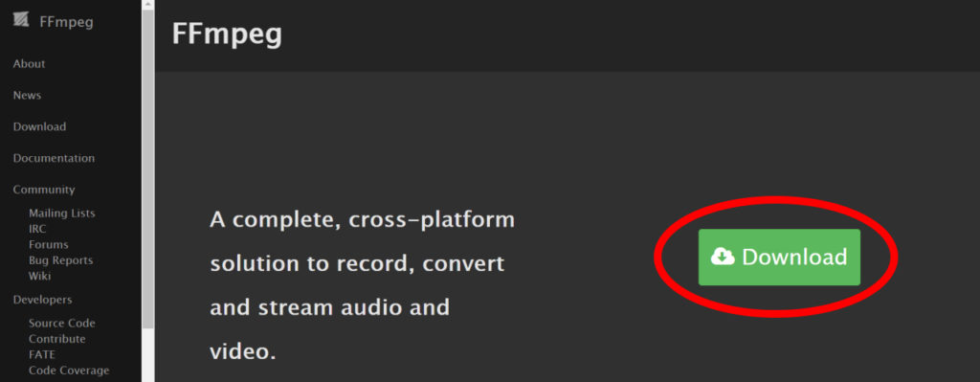Open Code Coverage link
The image size is (980, 382).
69,371
